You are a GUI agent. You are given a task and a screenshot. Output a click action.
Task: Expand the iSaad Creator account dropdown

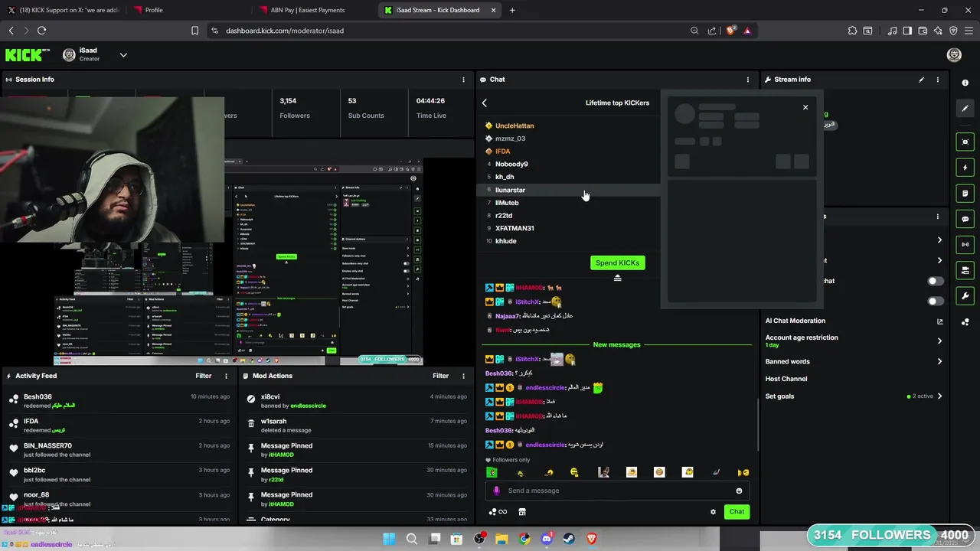[123, 55]
